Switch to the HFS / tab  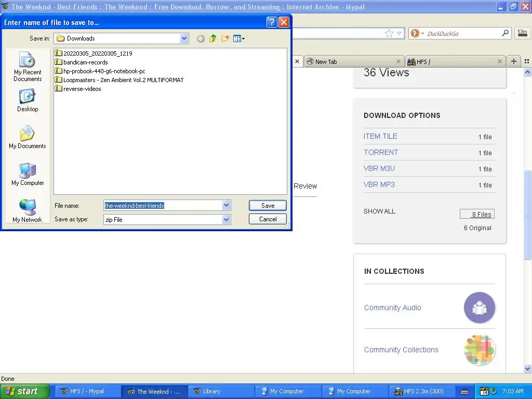click(x=455, y=62)
